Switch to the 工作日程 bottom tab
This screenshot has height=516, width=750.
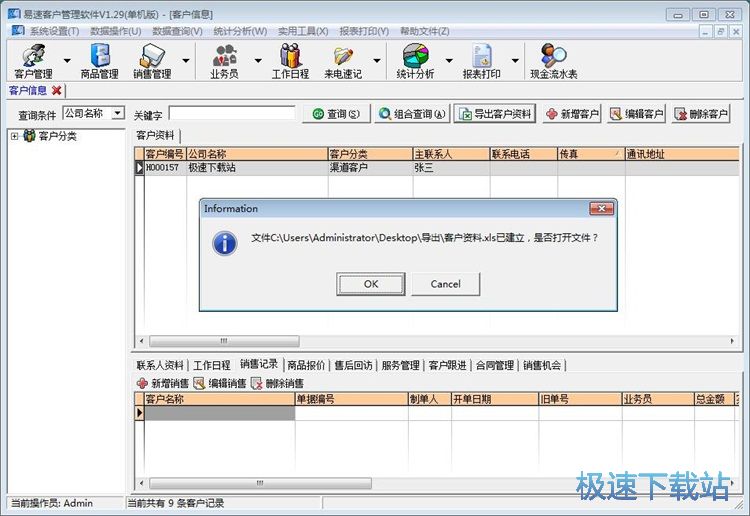point(212,365)
